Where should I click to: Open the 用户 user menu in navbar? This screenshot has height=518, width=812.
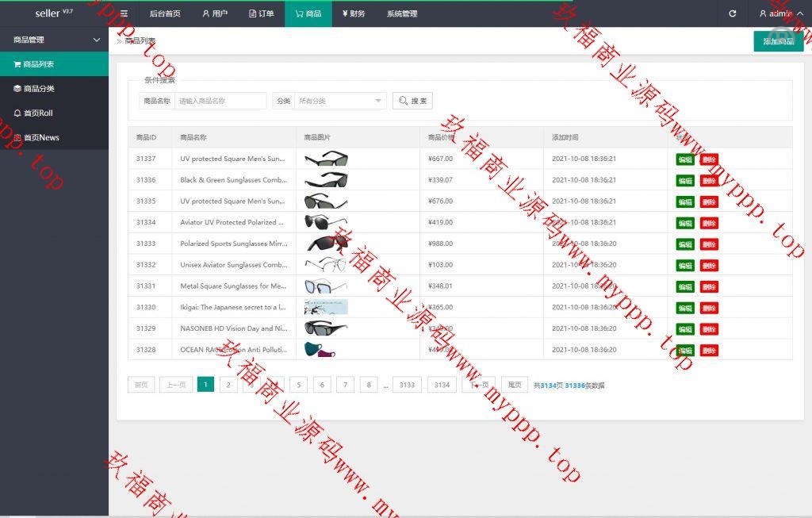click(214, 13)
